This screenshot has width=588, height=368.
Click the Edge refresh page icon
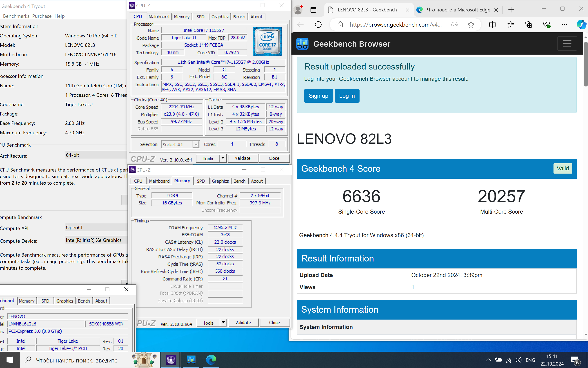pyautogui.click(x=318, y=25)
